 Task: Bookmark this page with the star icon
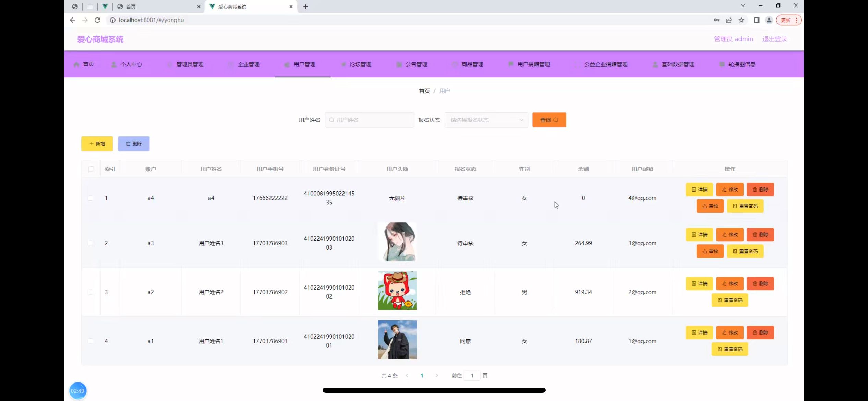click(x=742, y=20)
